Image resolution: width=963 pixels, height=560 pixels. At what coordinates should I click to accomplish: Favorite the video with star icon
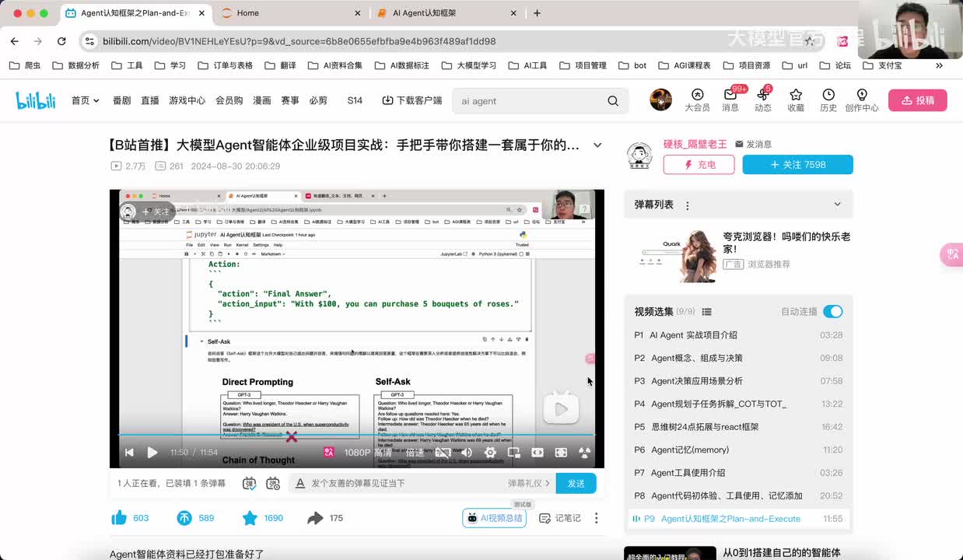250,518
